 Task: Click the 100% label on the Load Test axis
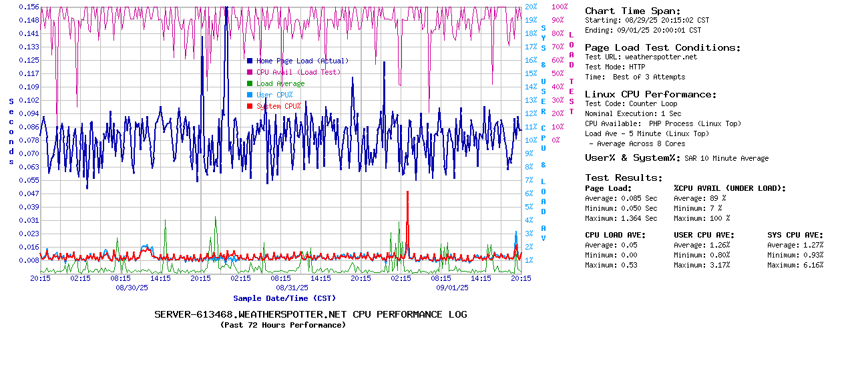560,7
